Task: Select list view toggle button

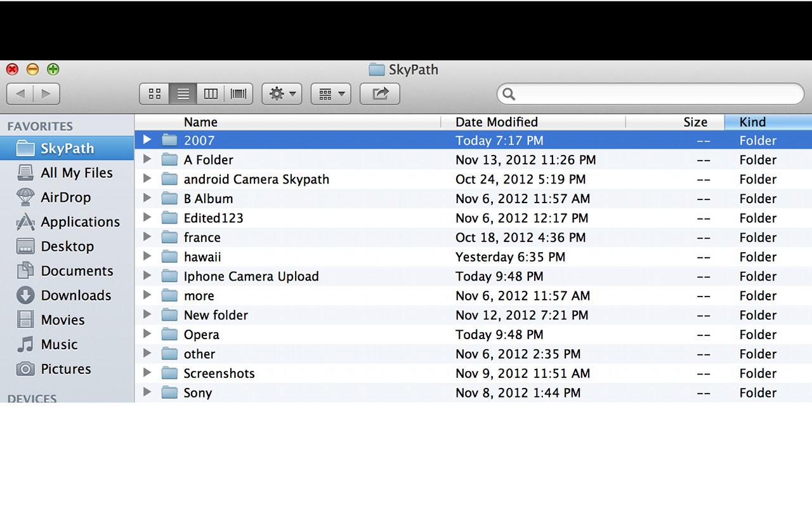Action: [183, 94]
